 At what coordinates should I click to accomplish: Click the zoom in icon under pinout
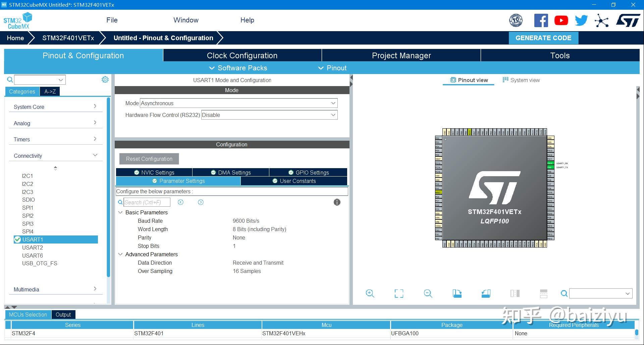370,294
